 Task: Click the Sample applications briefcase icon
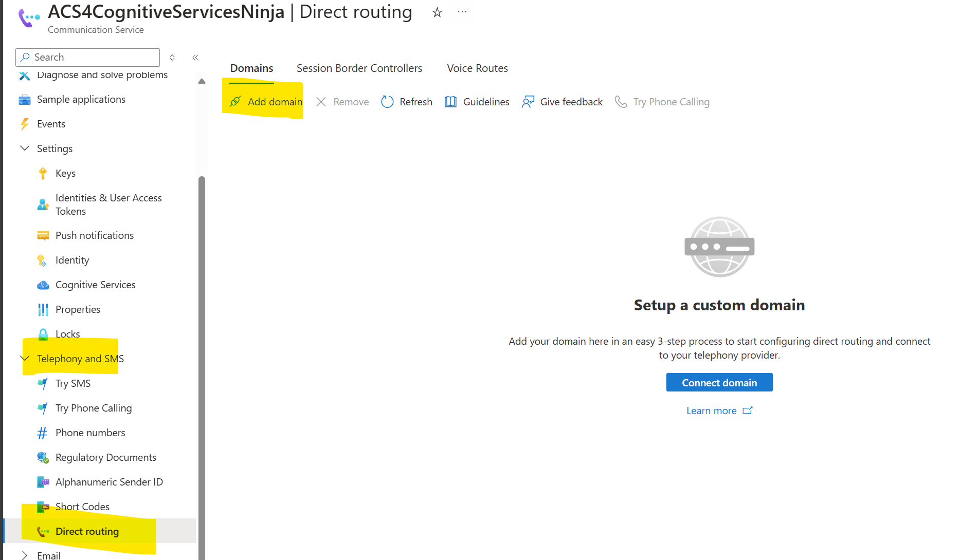(24, 100)
